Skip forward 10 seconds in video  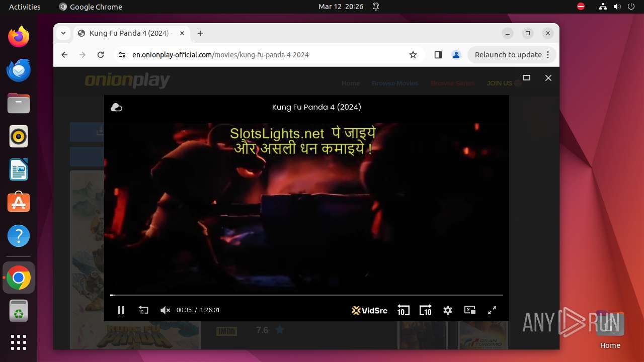[x=426, y=310]
